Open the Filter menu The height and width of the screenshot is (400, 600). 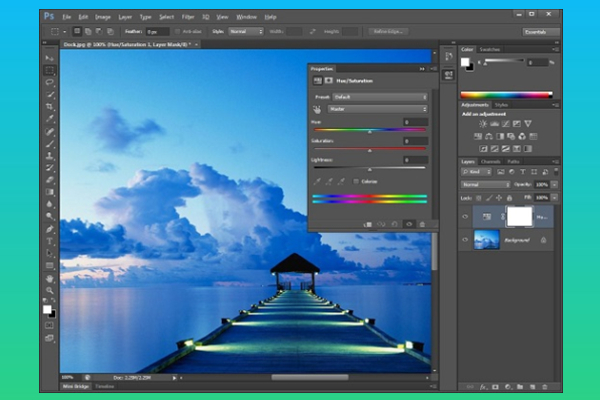[x=190, y=17]
